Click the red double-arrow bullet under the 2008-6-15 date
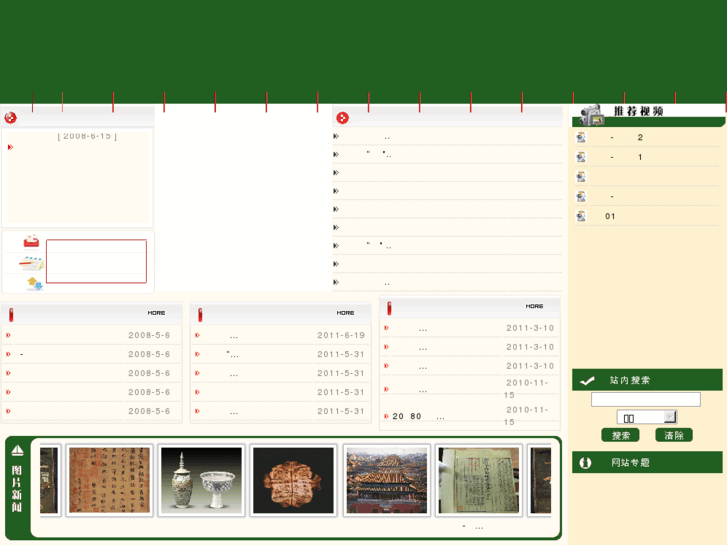 click(10, 147)
